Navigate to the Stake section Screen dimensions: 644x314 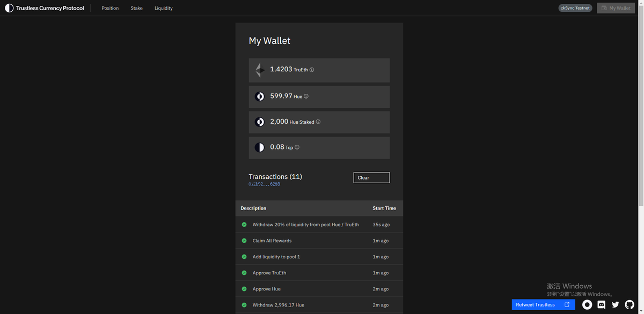(x=136, y=8)
